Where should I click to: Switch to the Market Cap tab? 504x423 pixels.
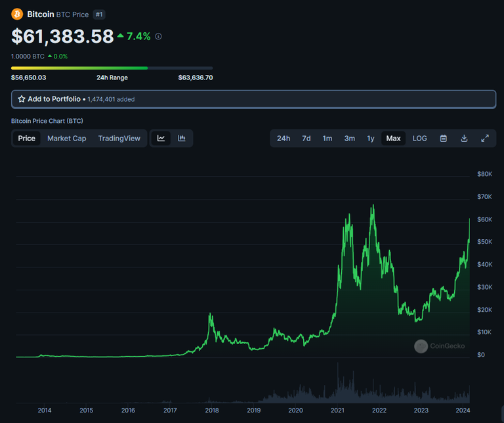click(66, 139)
